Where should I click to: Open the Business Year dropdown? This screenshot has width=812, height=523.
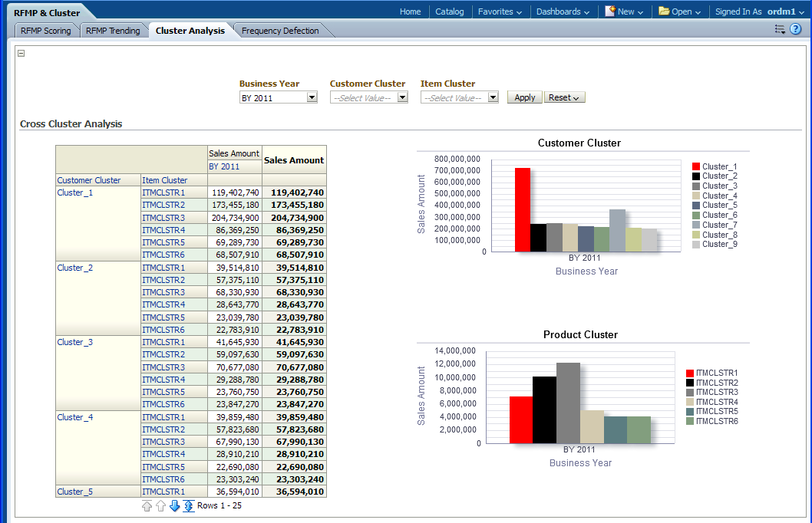[x=312, y=97]
